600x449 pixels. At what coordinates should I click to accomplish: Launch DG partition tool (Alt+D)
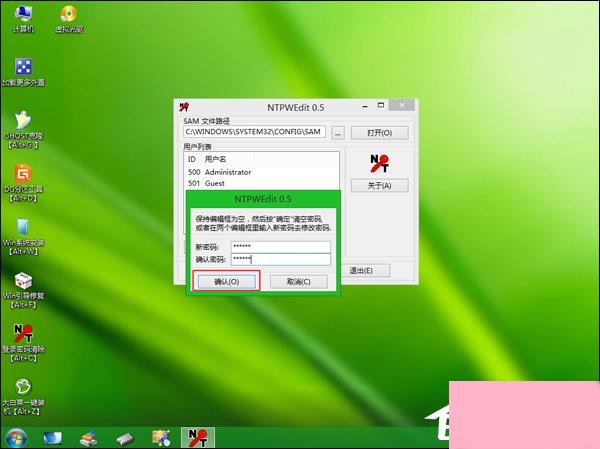pos(24,183)
